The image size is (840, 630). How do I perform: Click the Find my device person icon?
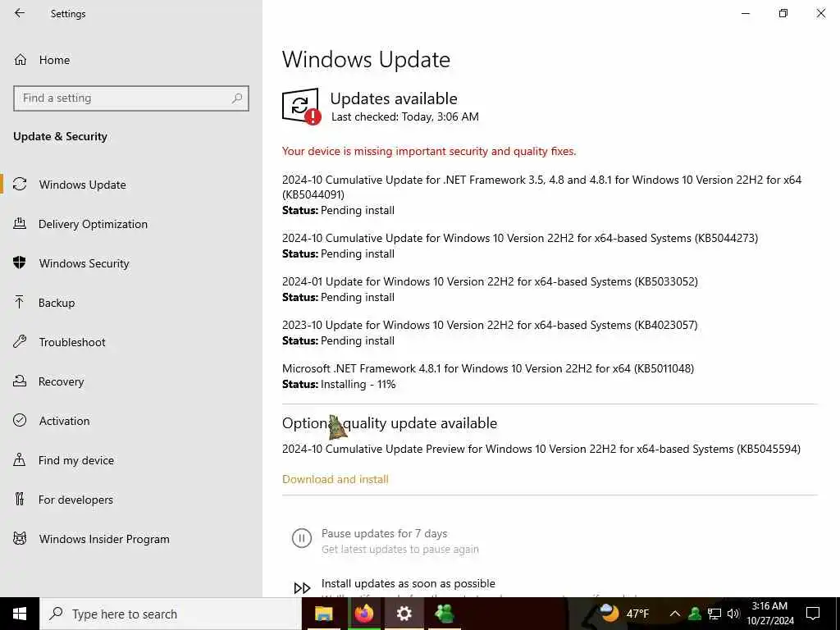20,459
